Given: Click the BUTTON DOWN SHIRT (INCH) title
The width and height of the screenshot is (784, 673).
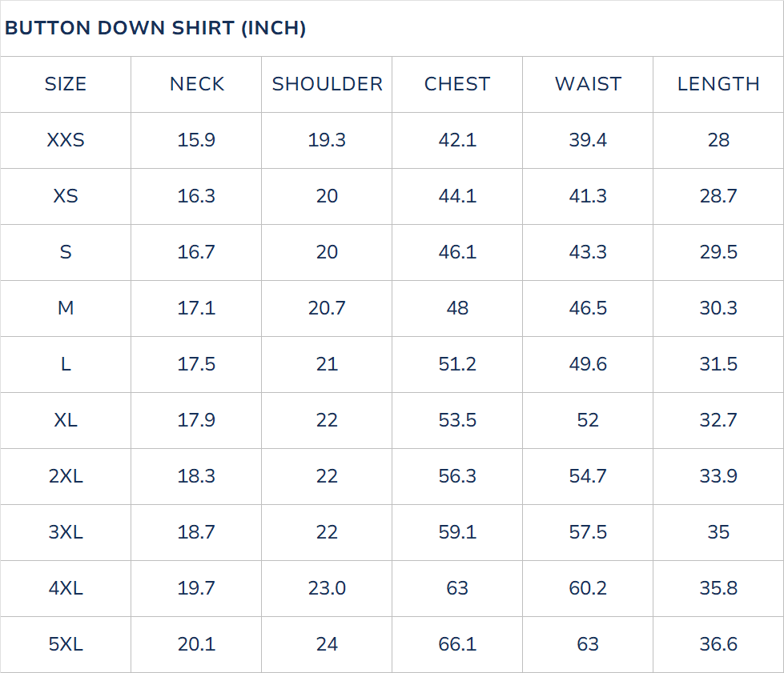Looking at the screenshot, I should click(x=155, y=29).
